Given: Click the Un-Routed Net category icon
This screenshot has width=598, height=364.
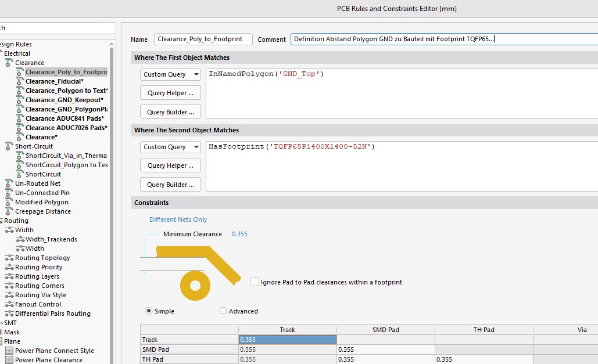Looking at the screenshot, I should pos(9,183).
